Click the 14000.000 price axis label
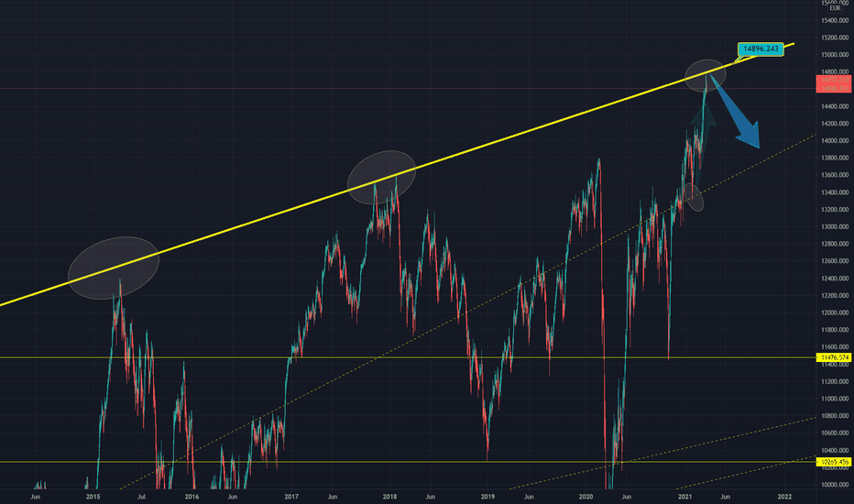This screenshot has width=854, height=504. pyautogui.click(x=835, y=140)
